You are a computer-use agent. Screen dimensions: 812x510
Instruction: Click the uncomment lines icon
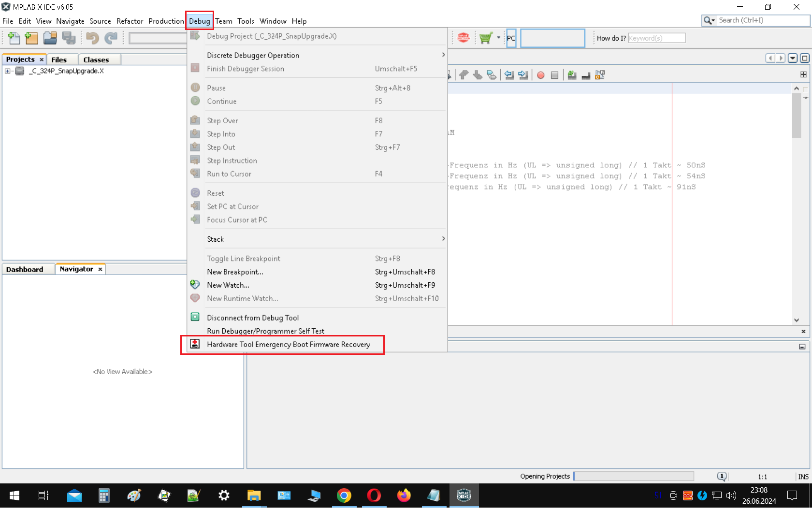pos(586,75)
